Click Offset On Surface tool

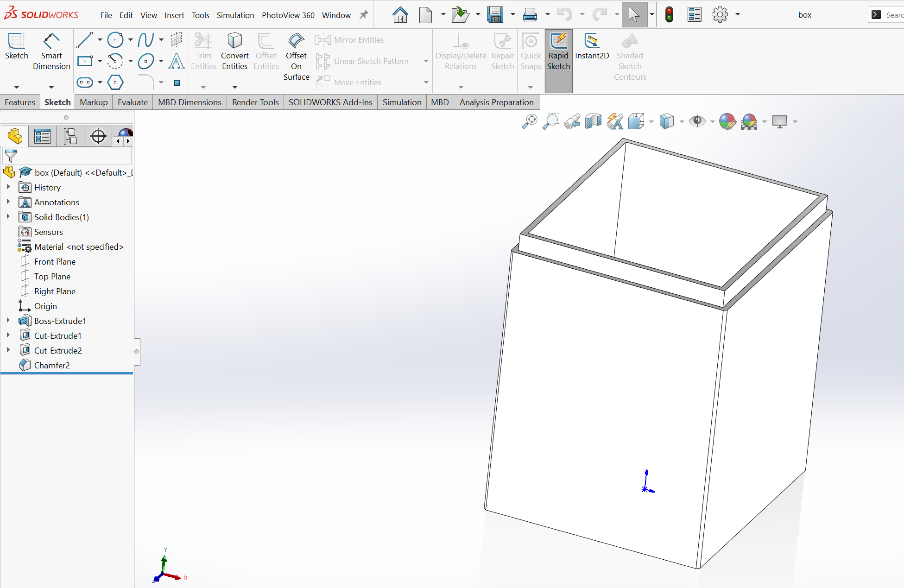[x=296, y=41]
